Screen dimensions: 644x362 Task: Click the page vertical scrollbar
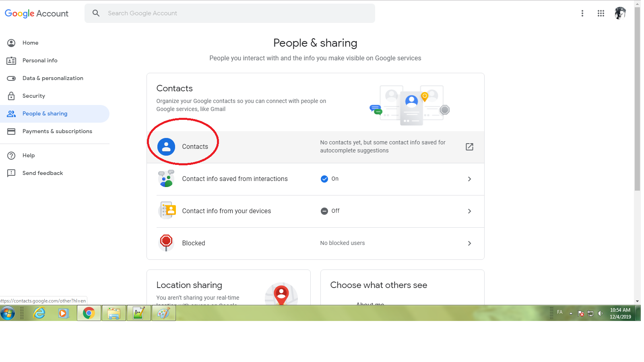point(637,99)
